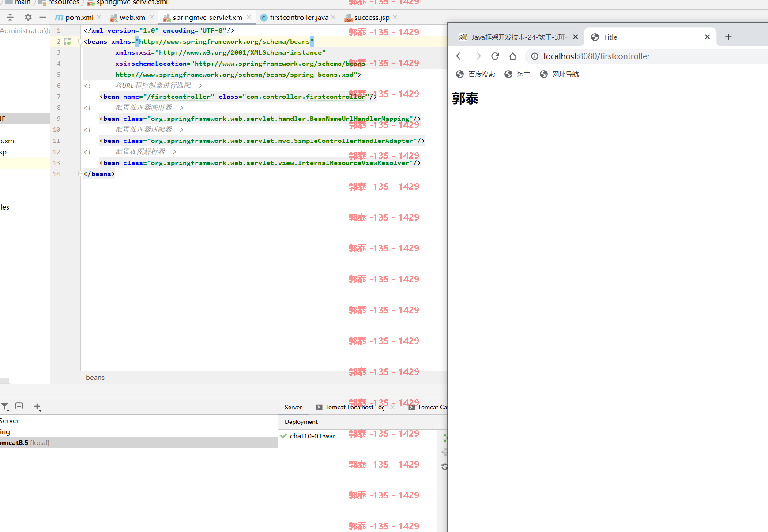Click the bean name "/firstcontroller" on line 7
768x532 pixels.
(x=179, y=97)
